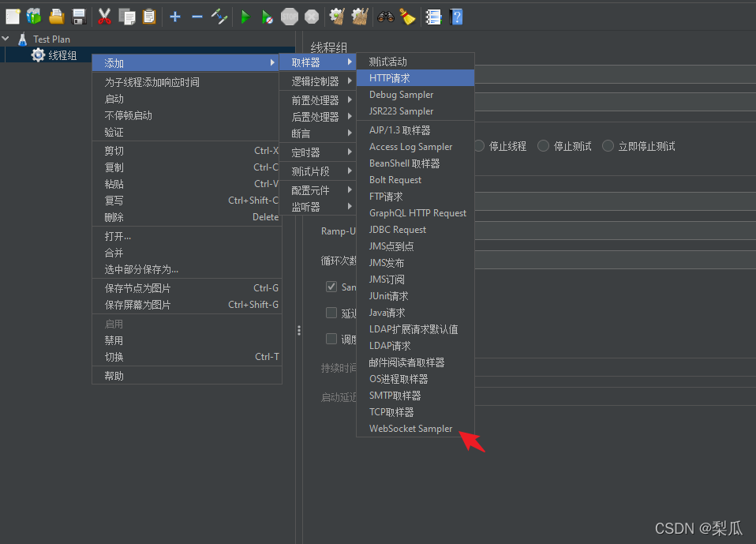Select 验证 in context menu
This screenshot has width=756, height=544.
186,132
